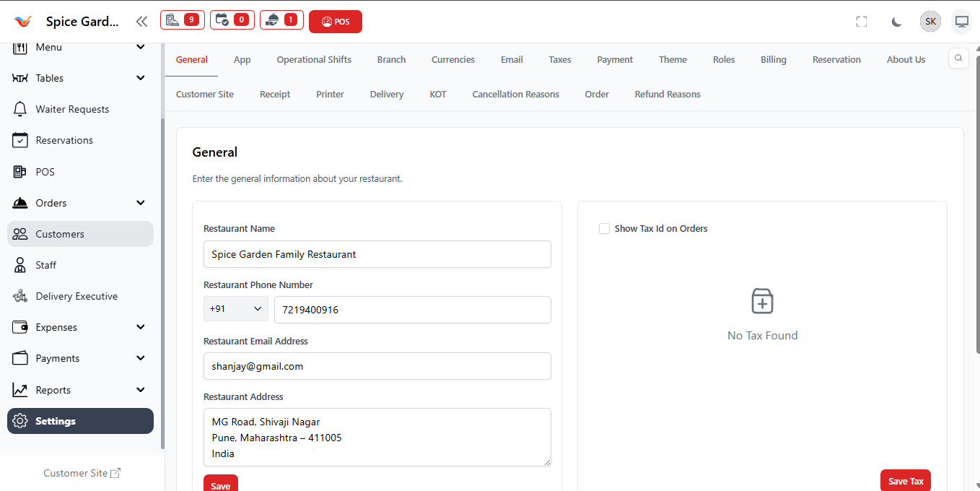Open the pending orders icon showing 9

pos(182,20)
